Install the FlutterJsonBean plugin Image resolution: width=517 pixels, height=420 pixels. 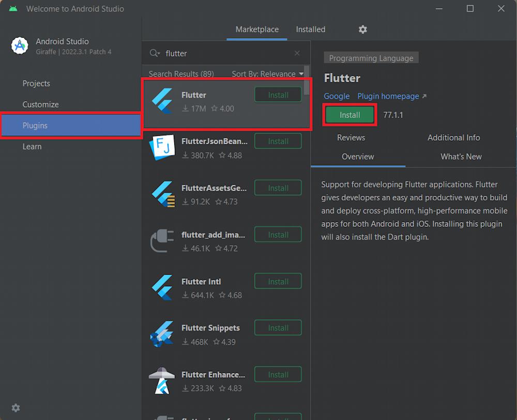(x=278, y=142)
